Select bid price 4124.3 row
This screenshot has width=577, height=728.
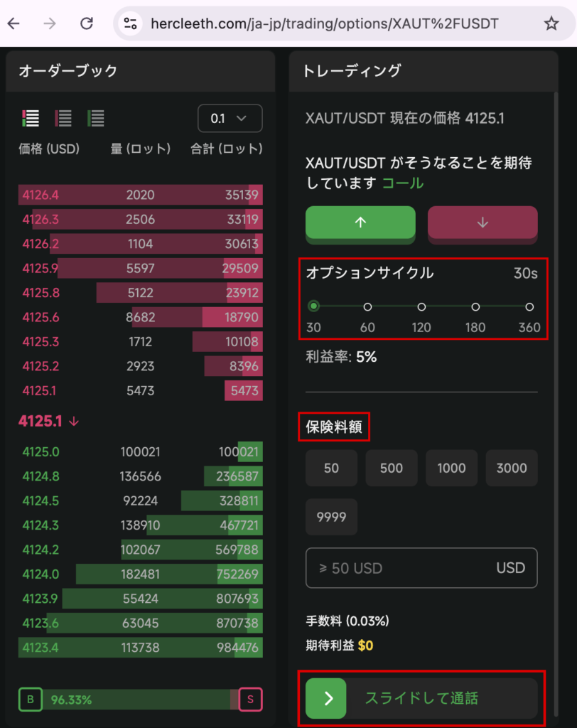[141, 525]
